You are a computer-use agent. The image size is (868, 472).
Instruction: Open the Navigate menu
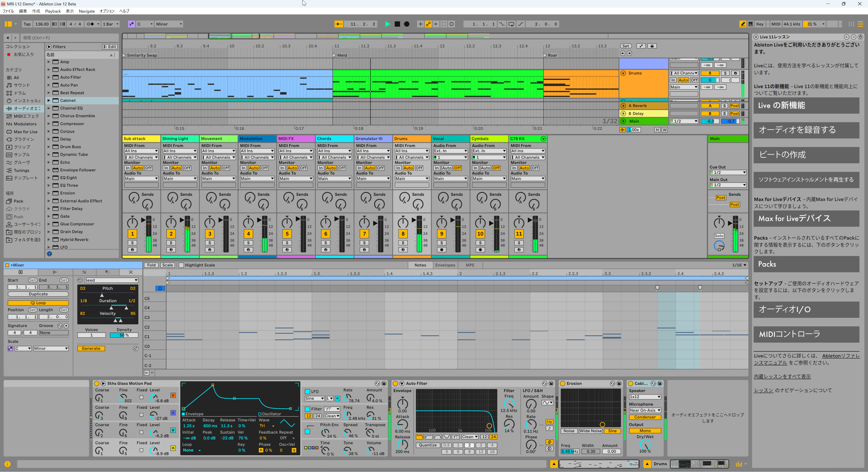pos(87,11)
